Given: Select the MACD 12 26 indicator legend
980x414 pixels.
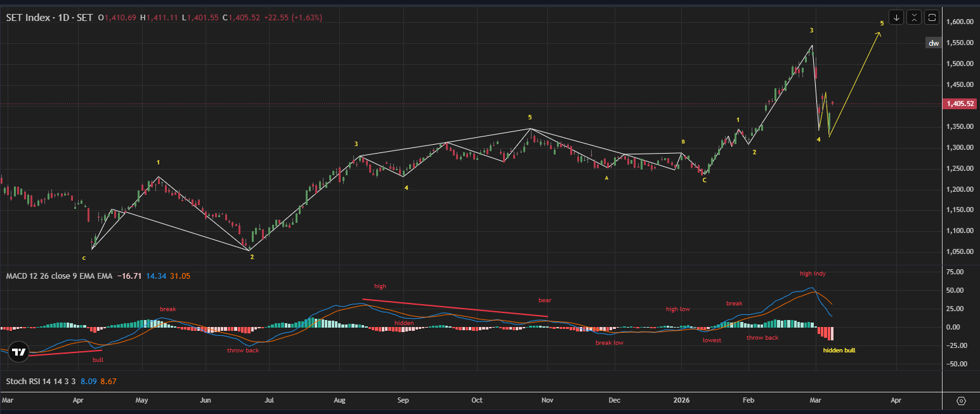Looking at the screenshot, I should (x=59, y=276).
